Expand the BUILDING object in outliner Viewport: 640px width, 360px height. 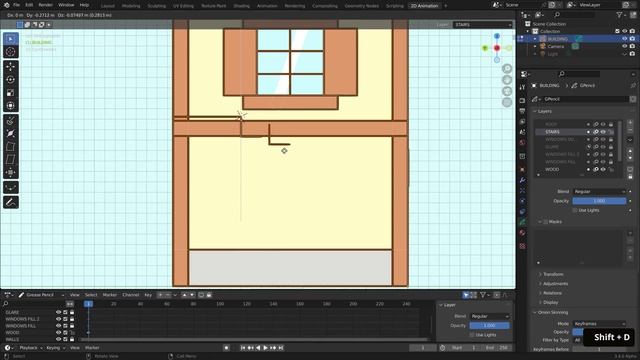pyautogui.click(x=535, y=39)
